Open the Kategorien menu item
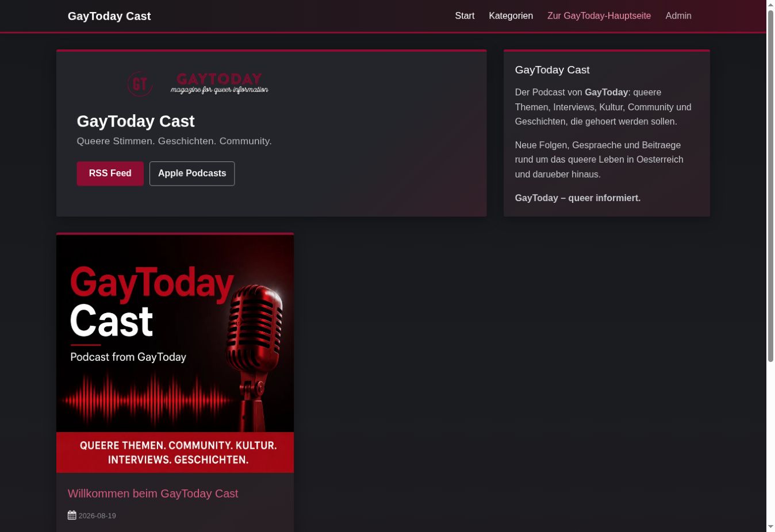 point(511,16)
